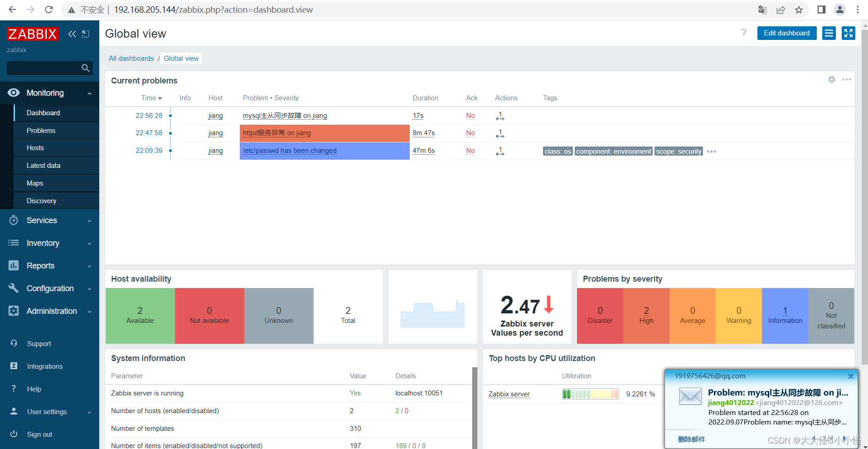Toggle kiosk fullscreen mode icon
868x449 pixels.
[849, 33]
